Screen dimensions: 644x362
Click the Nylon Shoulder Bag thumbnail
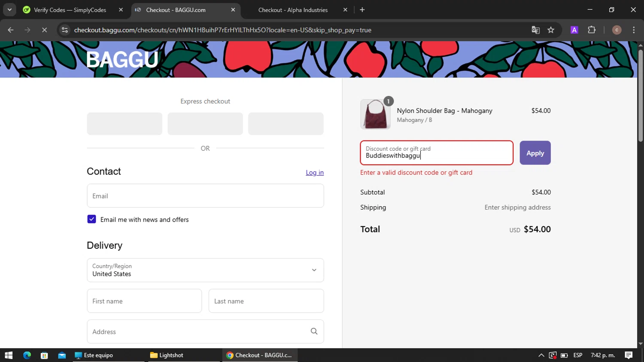375,114
